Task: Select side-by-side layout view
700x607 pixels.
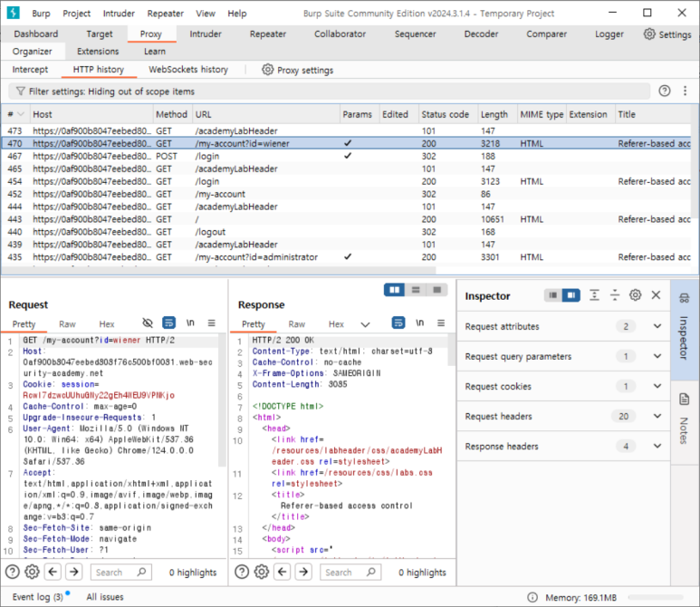Action: click(x=395, y=290)
